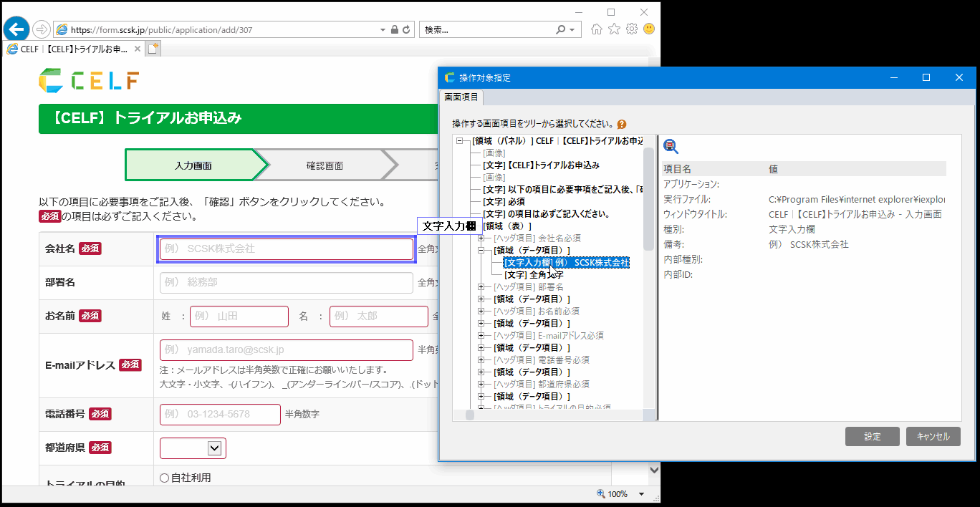Viewport: 980px width, 507px height.
Task: Click the キャンセル button
Action: point(933,437)
